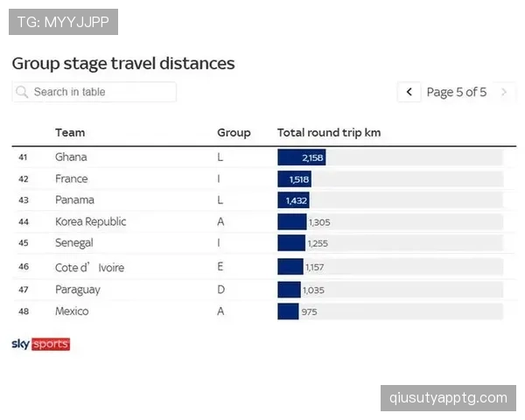Viewport: 525px width, 420px height.
Task: Click the Ghana 2,158 distance bar
Action: [301, 157]
